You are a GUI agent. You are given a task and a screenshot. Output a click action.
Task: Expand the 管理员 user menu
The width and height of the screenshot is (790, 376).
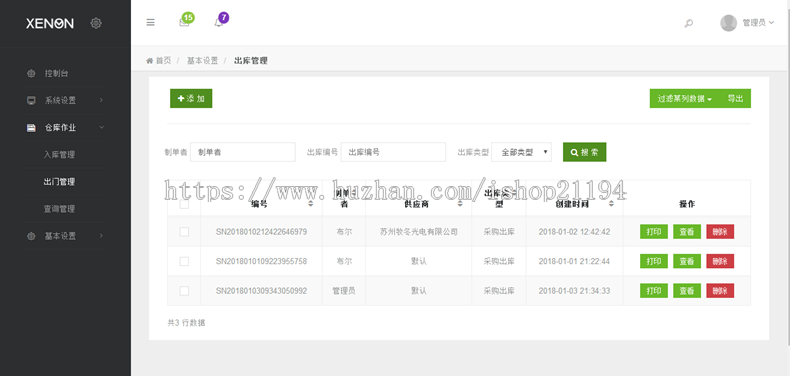click(x=758, y=23)
